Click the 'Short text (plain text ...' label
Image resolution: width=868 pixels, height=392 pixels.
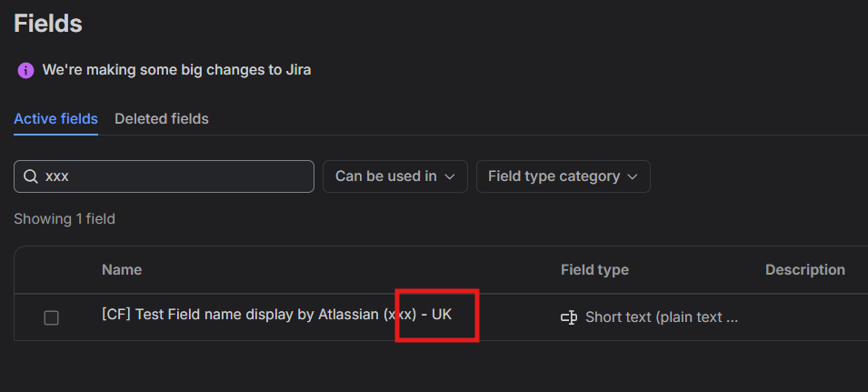(662, 317)
